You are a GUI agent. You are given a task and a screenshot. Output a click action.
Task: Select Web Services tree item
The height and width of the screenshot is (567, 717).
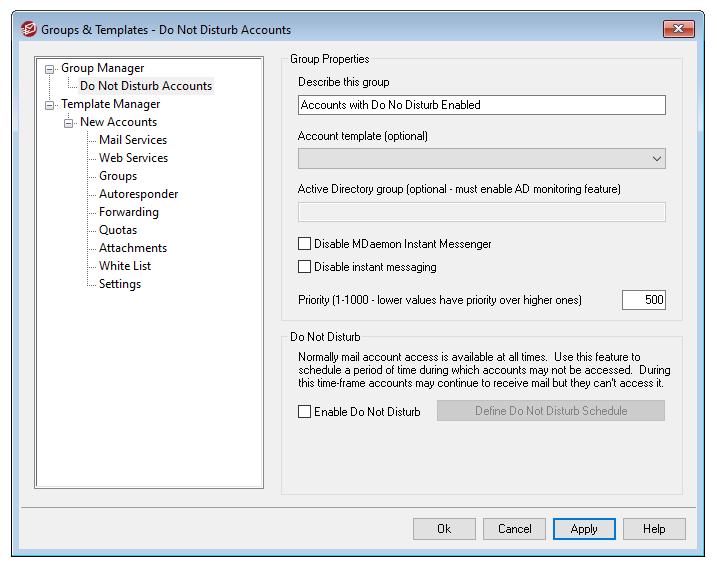click(134, 158)
